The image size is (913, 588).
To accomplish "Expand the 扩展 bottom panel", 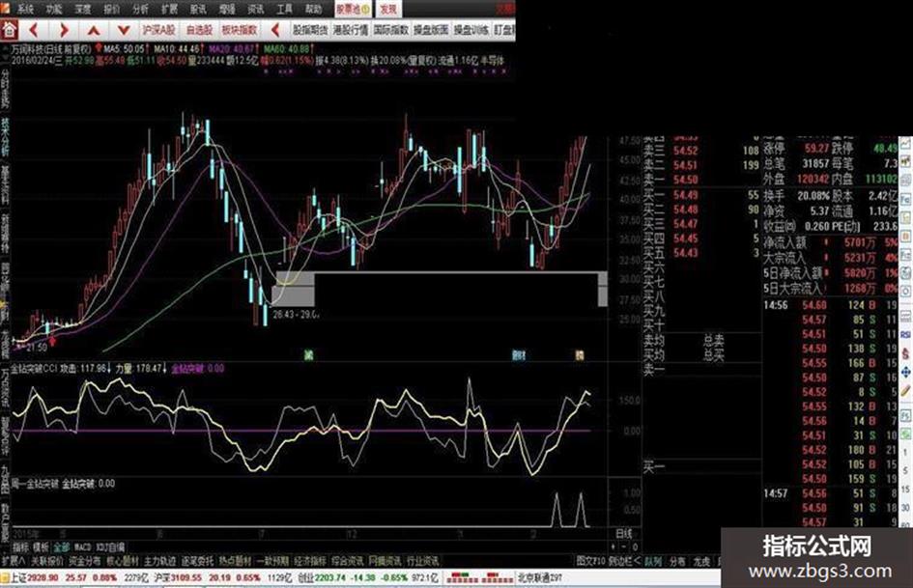I will (13, 561).
